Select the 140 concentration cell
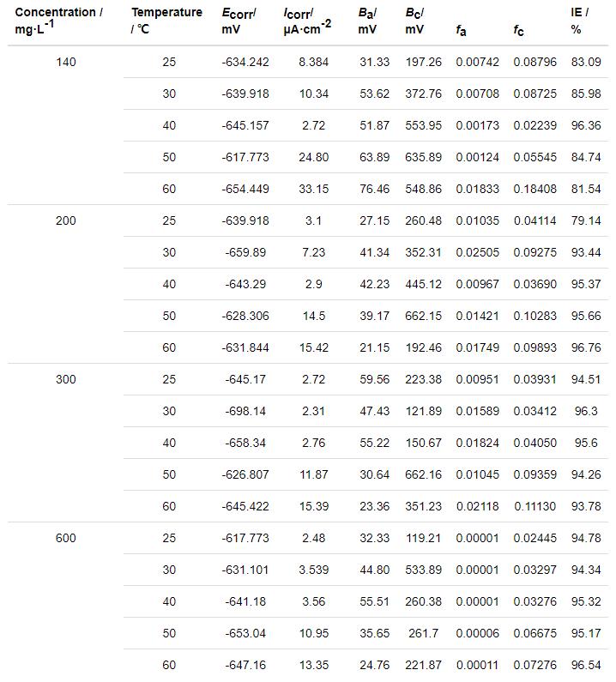Image resolution: width=616 pixels, height=682 pixels. click(65, 62)
